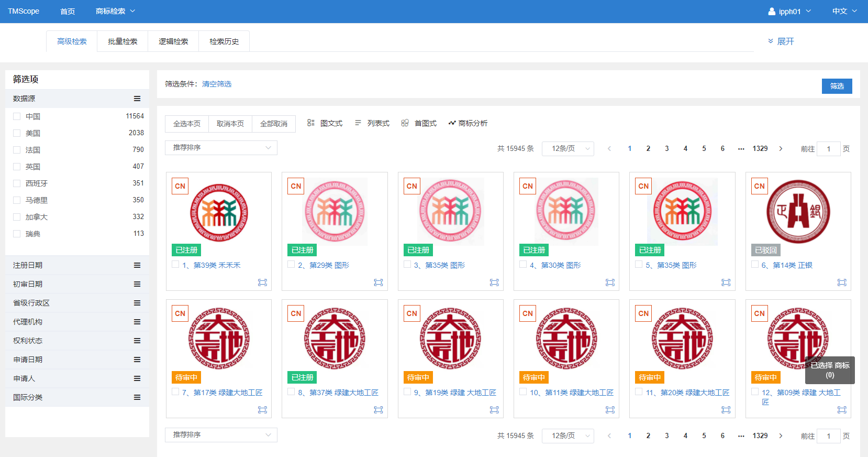Click compare icon on card 7 第17类
This screenshot has width=868, height=457.
click(262, 410)
